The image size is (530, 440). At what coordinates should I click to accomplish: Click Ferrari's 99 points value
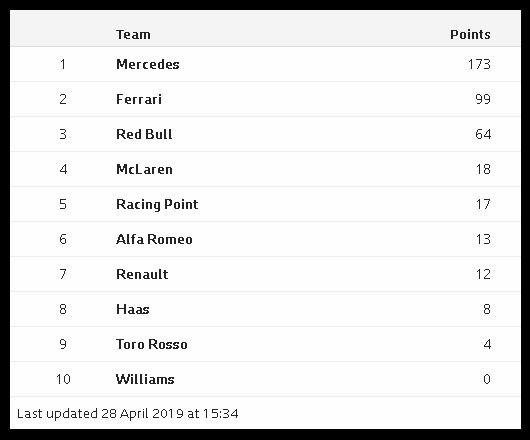(x=483, y=99)
